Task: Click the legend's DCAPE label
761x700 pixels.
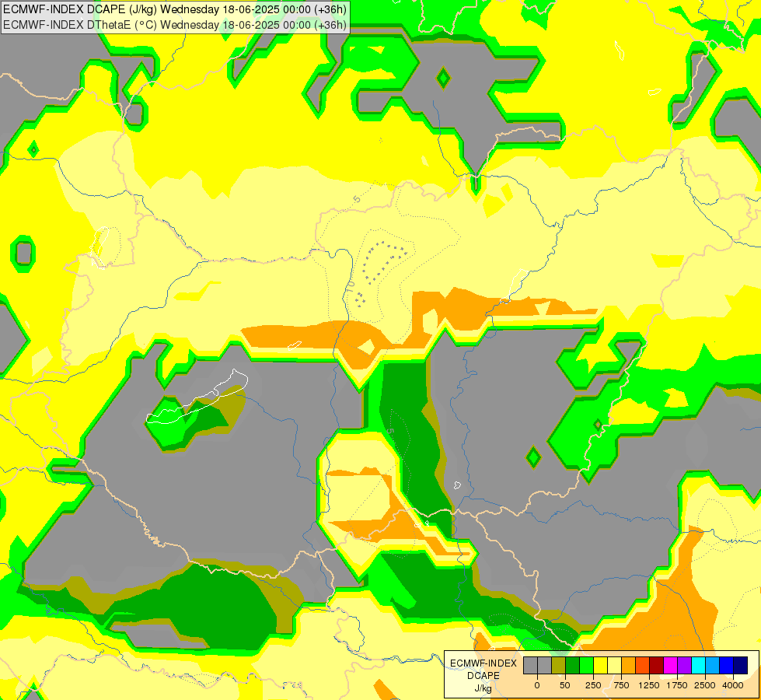Action: click(483, 676)
